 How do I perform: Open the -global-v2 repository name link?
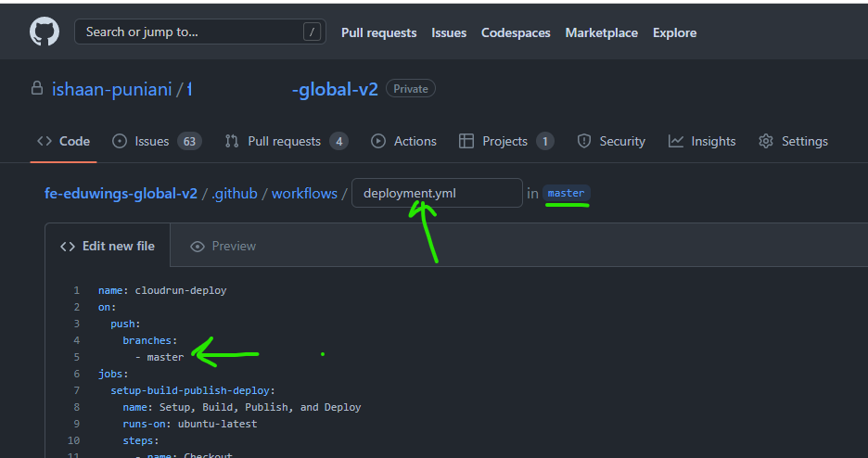coord(335,89)
